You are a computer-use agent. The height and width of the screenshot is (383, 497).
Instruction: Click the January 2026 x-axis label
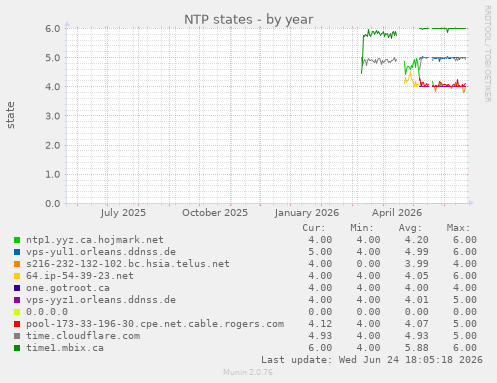tap(307, 213)
